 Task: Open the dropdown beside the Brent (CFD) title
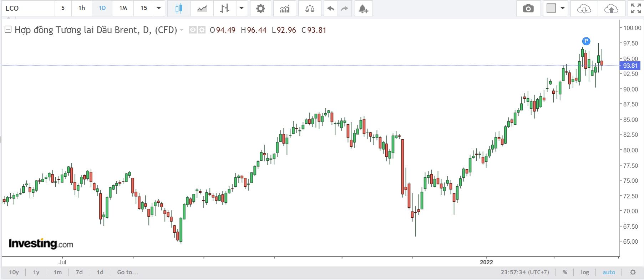tap(182, 30)
